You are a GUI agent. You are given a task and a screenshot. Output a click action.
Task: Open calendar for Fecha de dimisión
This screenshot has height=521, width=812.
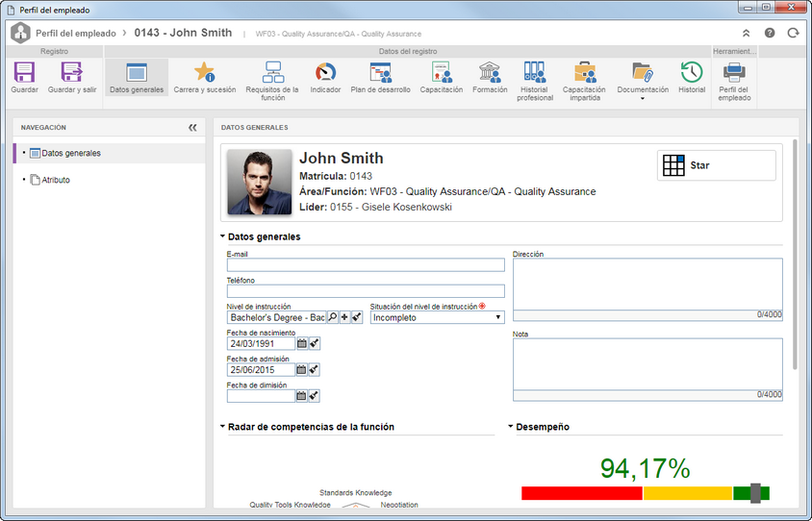coord(301,396)
